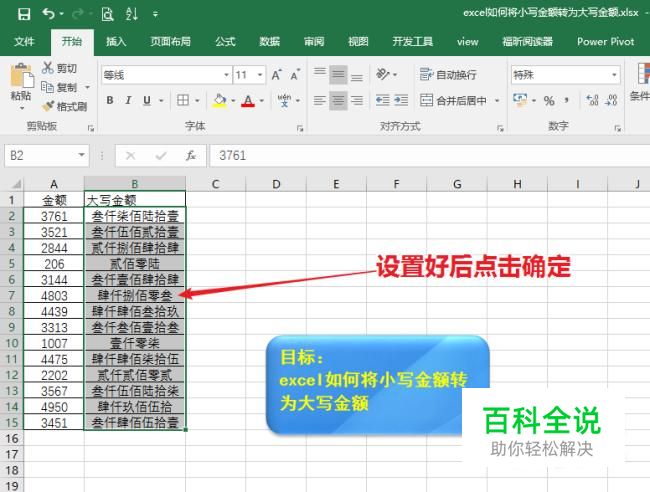Click the Save icon in quick access toolbar
The width and height of the screenshot is (650, 492).
[24, 14]
